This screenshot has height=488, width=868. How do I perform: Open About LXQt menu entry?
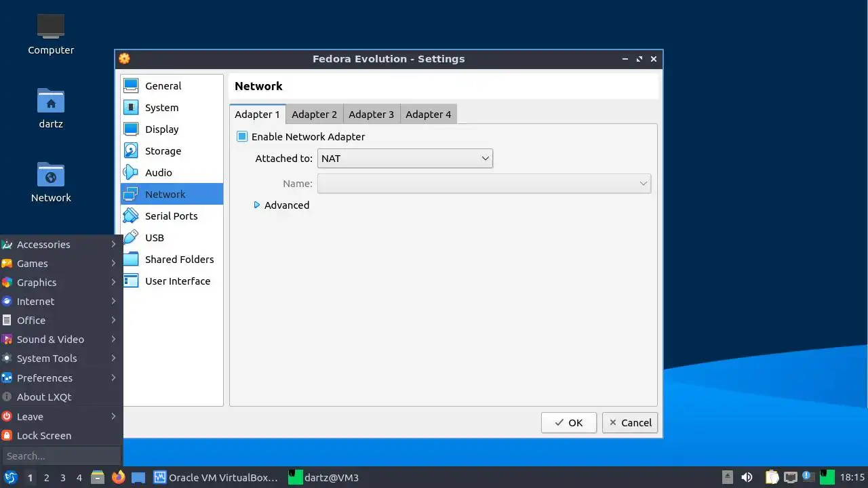click(61, 397)
